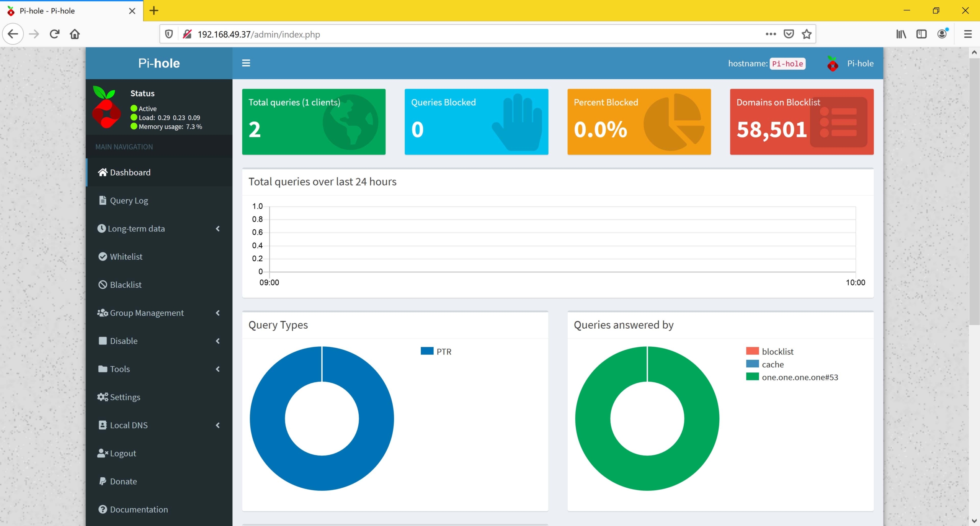Image resolution: width=980 pixels, height=526 pixels.
Task: Toggle cache legend color swatch
Action: coord(752,364)
